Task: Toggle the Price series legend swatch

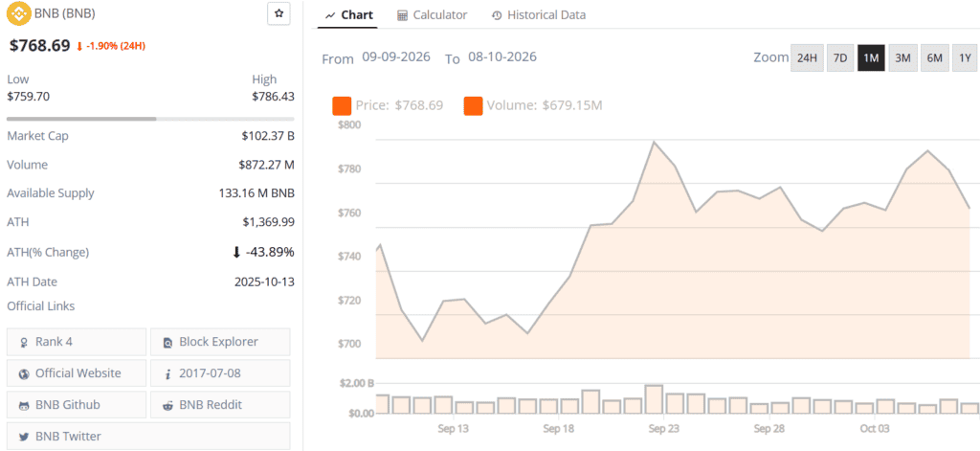Action: 342,105
